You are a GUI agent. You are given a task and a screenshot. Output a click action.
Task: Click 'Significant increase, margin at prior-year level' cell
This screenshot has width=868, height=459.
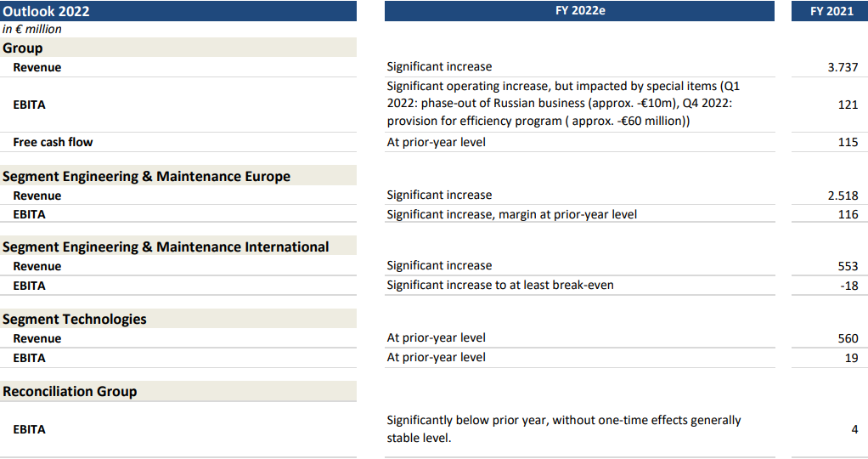pos(511,214)
